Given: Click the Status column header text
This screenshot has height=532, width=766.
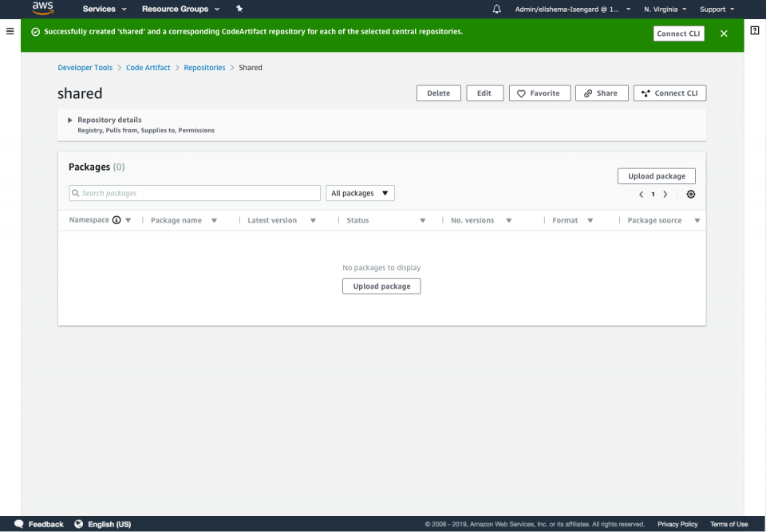Looking at the screenshot, I should (357, 220).
